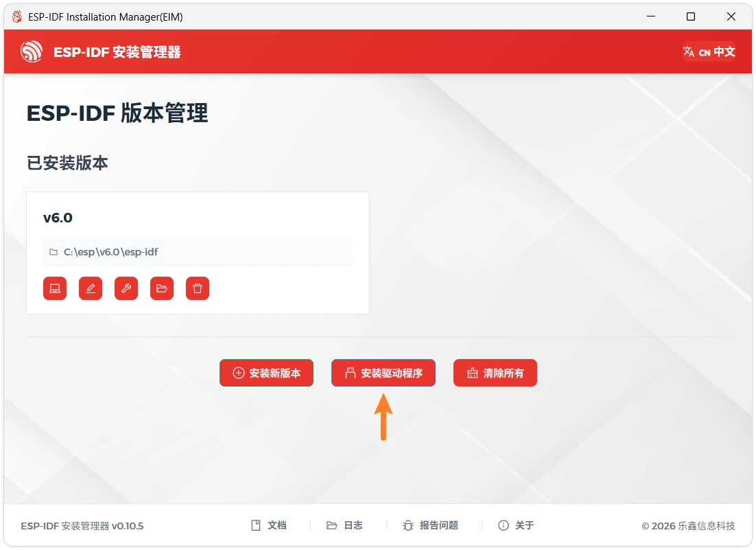Click the C:\esp\v6.0\esp-idf path field

tap(197, 252)
